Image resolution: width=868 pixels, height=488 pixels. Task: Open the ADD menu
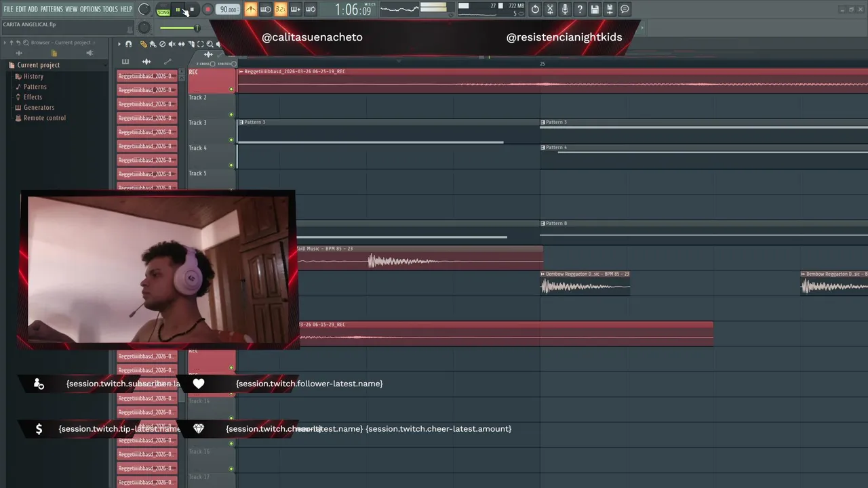coord(33,9)
